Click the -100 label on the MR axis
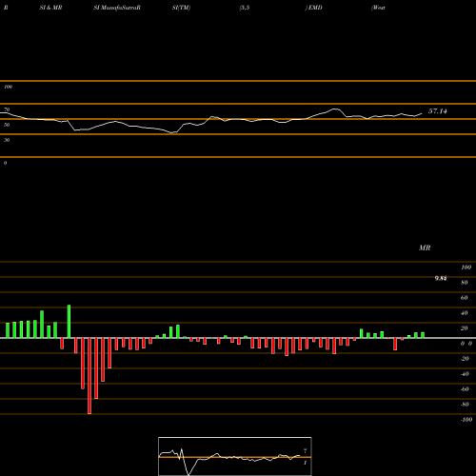 point(466,420)
